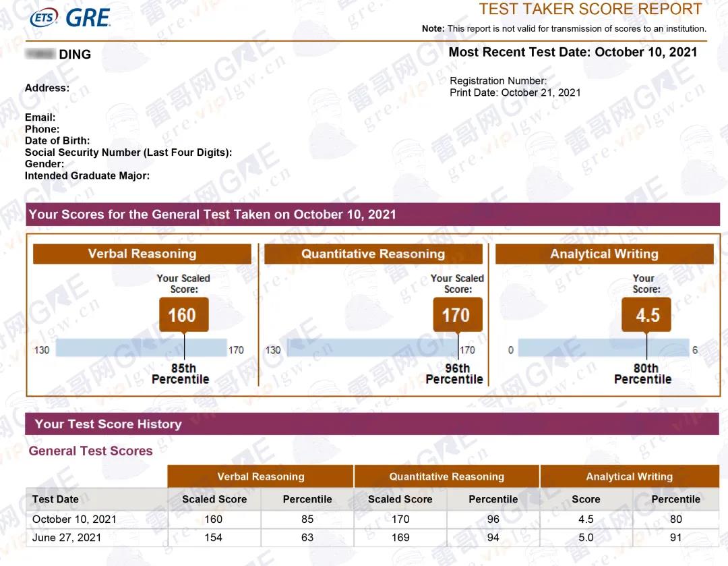Click quantitative scaled score 170 in October row
The image size is (728, 566).
pos(400,519)
